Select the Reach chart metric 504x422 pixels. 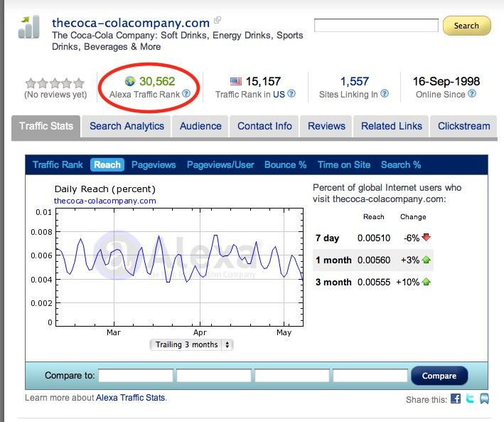click(x=107, y=165)
